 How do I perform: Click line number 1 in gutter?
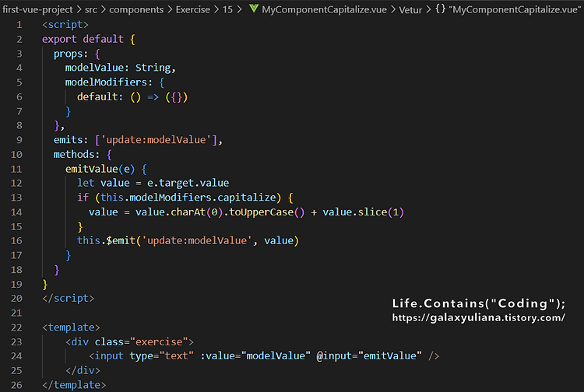19,25
